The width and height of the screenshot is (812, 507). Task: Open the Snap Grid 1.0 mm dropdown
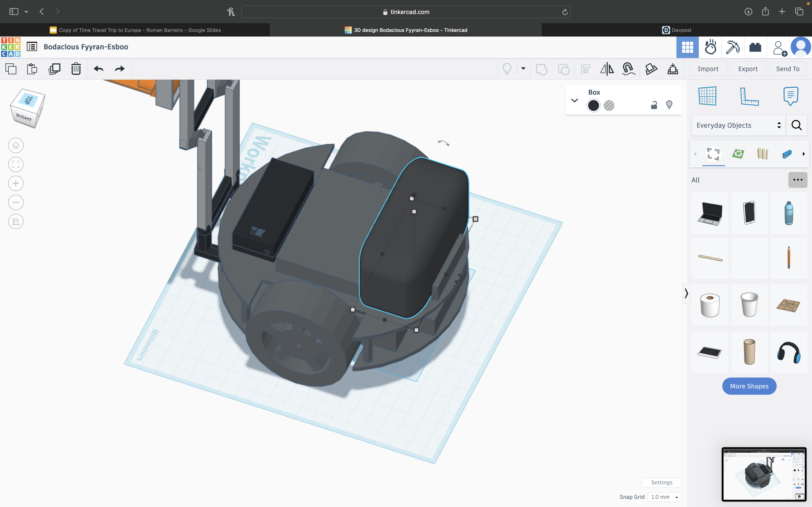[x=665, y=497]
